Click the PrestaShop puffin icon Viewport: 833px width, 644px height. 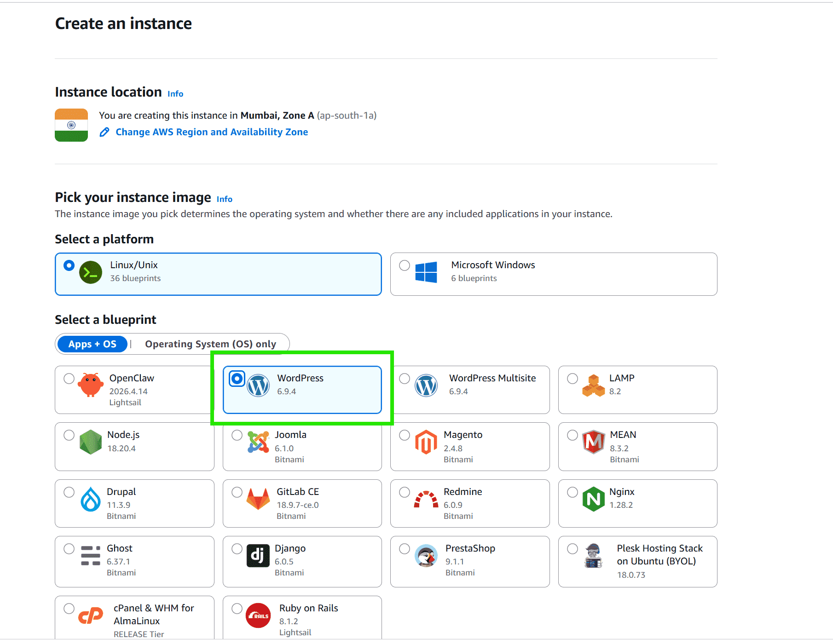click(x=426, y=556)
